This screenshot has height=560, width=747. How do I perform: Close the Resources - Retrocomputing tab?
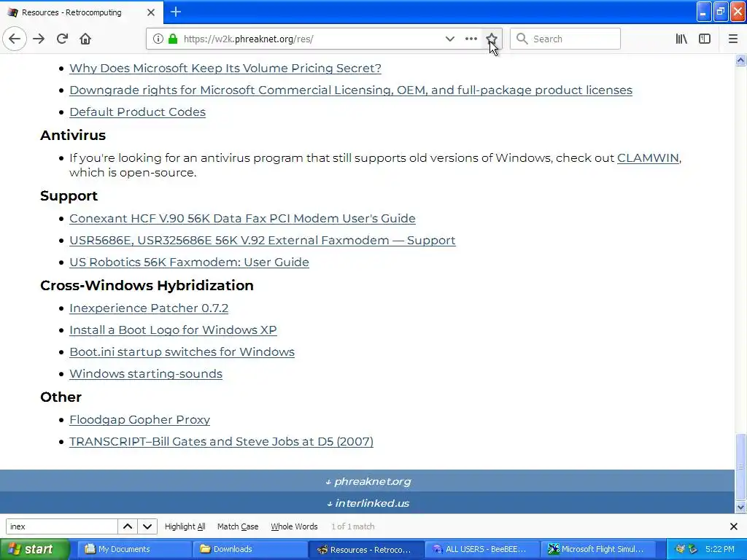[x=150, y=12]
